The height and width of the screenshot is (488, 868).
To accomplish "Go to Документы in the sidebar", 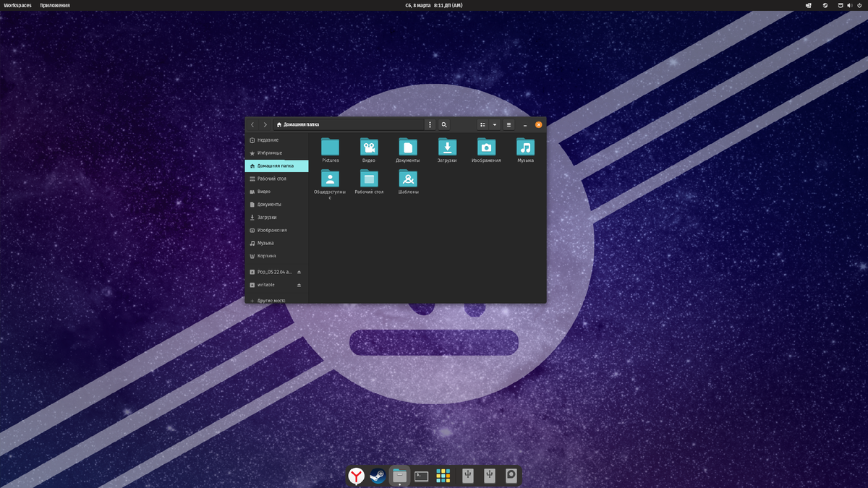I will pos(276,205).
